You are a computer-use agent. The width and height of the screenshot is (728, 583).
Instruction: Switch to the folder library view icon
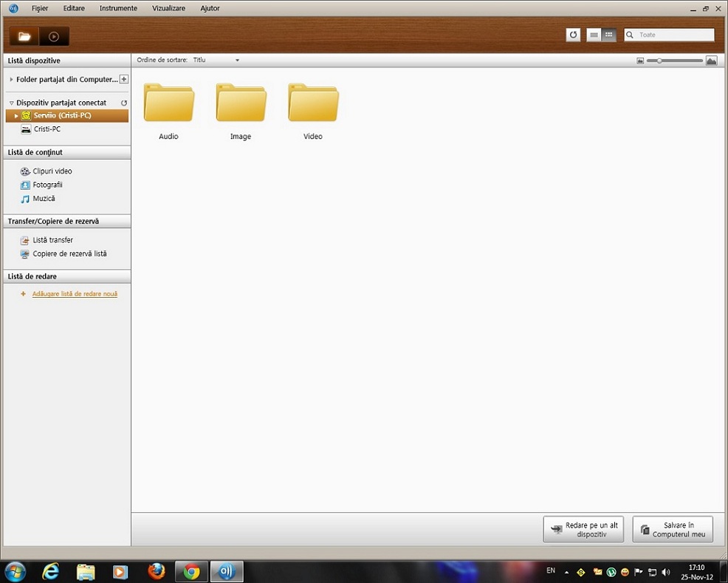[x=24, y=36]
